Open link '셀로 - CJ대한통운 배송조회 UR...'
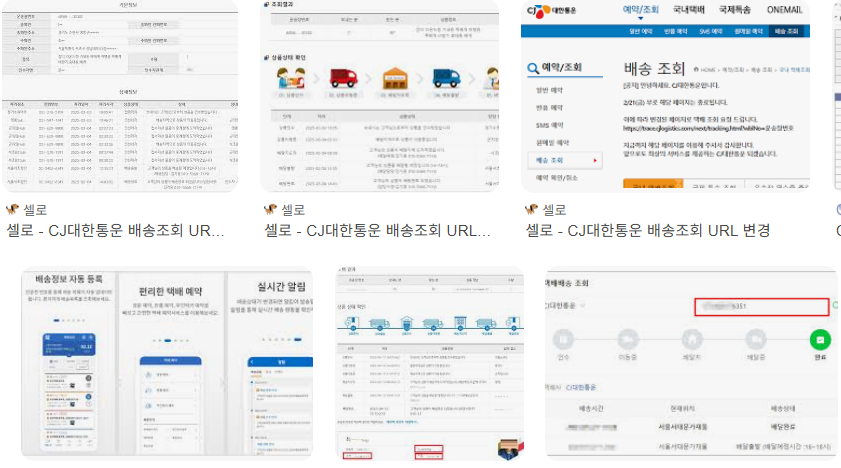Screen dimensions: 841x468 [x=115, y=231]
